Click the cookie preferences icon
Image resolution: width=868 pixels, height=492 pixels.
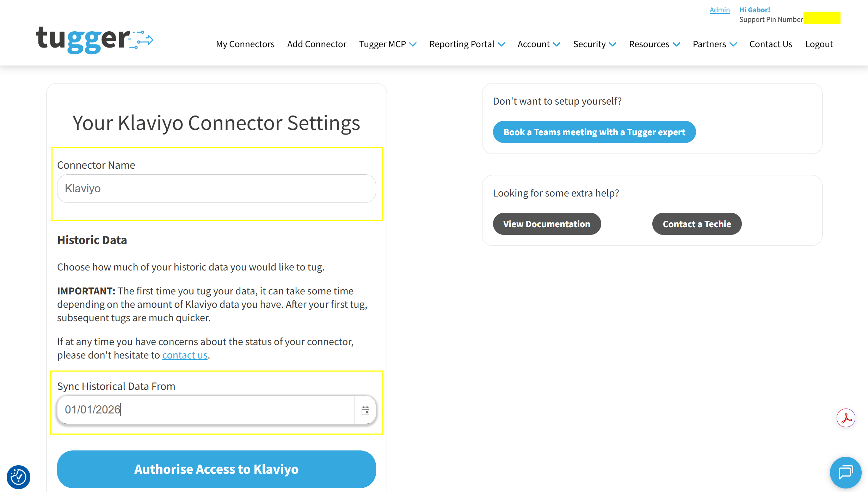18,477
